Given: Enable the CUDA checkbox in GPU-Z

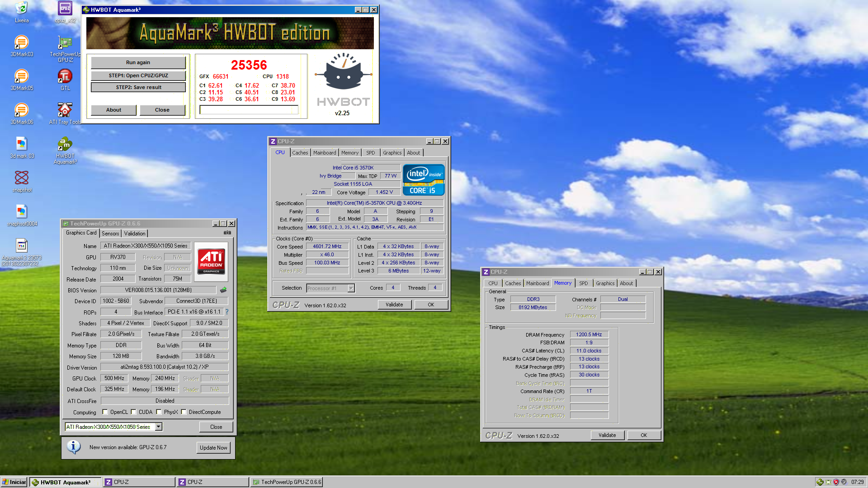Looking at the screenshot, I should tap(134, 412).
